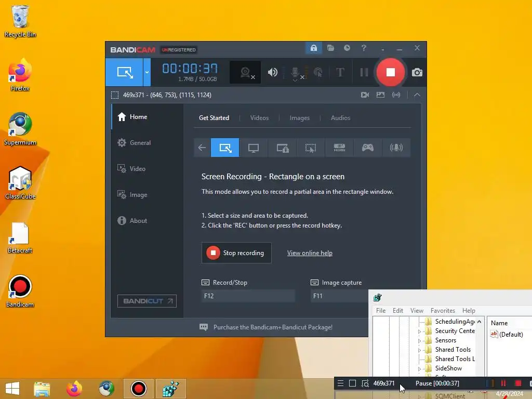The width and height of the screenshot is (532, 399).
Task: Click the Stop recording button
Action: coord(236,253)
